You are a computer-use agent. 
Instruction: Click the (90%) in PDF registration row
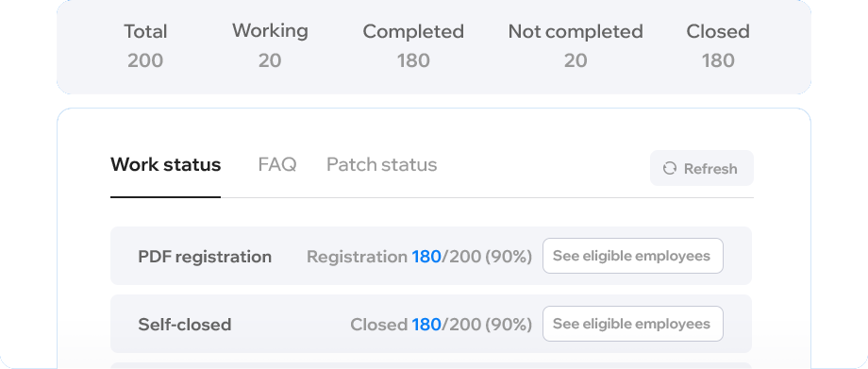click(x=509, y=257)
